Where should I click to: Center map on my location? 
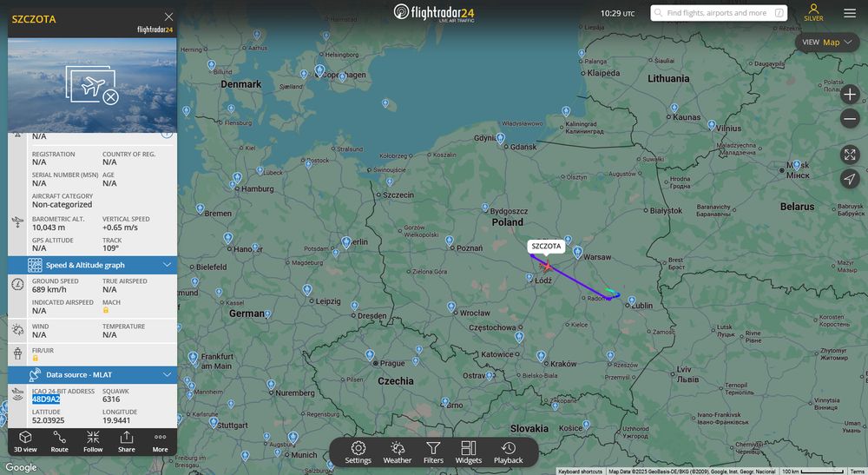point(850,178)
